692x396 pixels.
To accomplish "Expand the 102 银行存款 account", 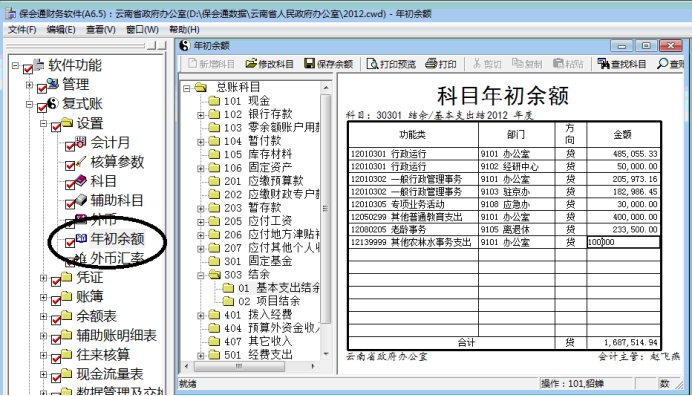I will tap(200, 115).
